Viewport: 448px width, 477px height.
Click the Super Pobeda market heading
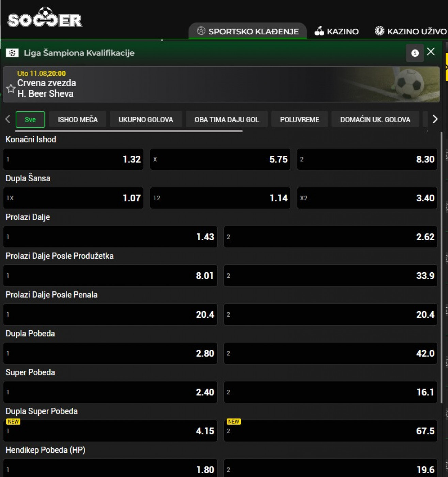(x=30, y=372)
